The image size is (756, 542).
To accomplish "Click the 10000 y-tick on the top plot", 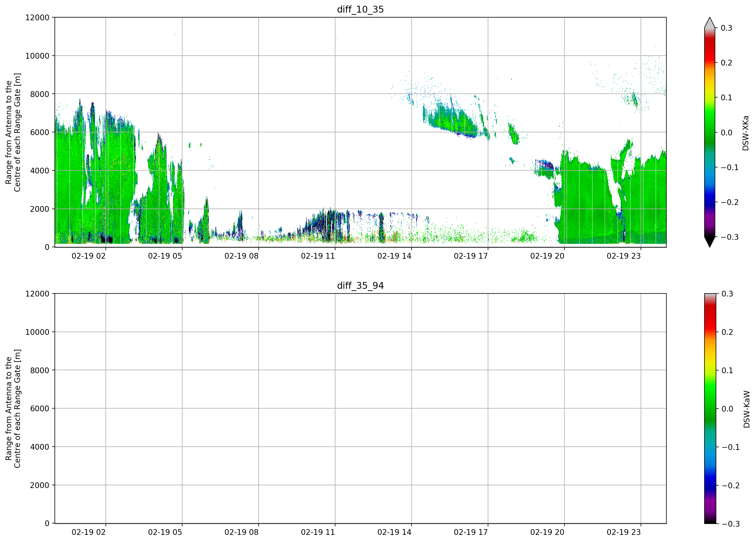I will (37, 56).
